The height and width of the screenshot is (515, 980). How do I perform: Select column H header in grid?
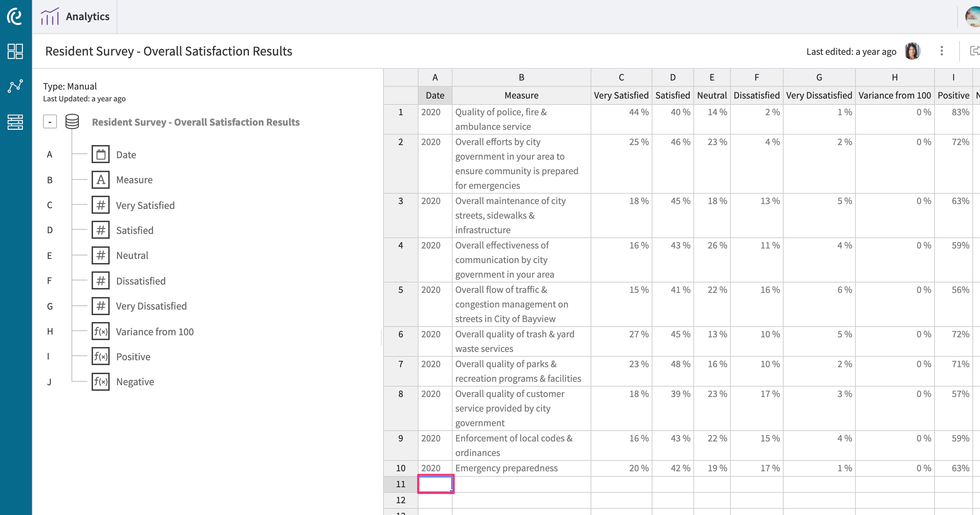pos(894,77)
